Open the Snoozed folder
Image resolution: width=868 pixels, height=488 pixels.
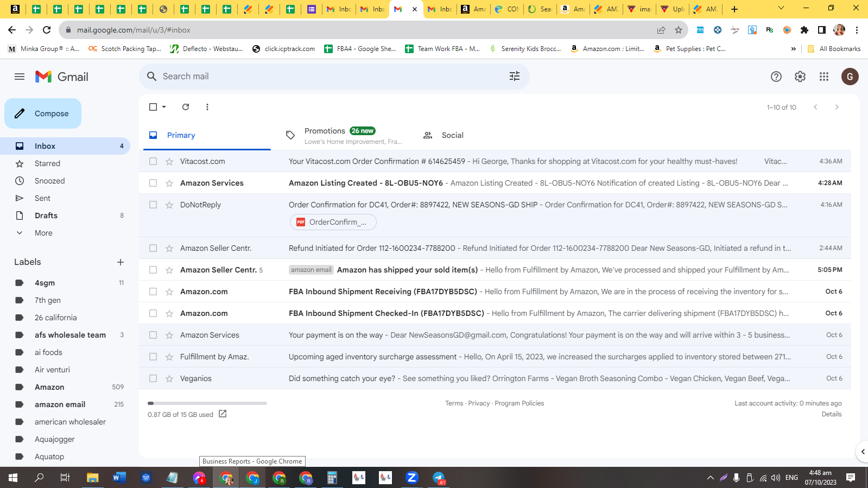pyautogui.click(x=65, y=181)
